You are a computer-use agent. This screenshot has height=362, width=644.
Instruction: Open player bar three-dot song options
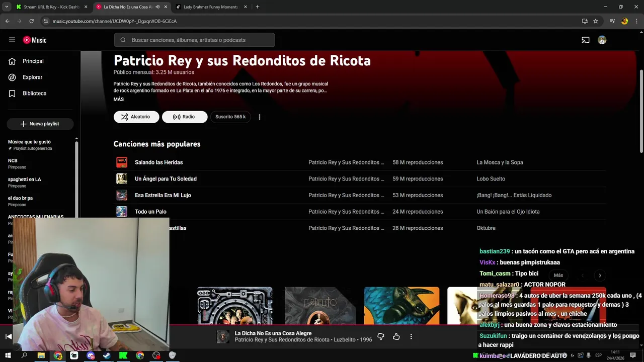[x=411, y=337]
